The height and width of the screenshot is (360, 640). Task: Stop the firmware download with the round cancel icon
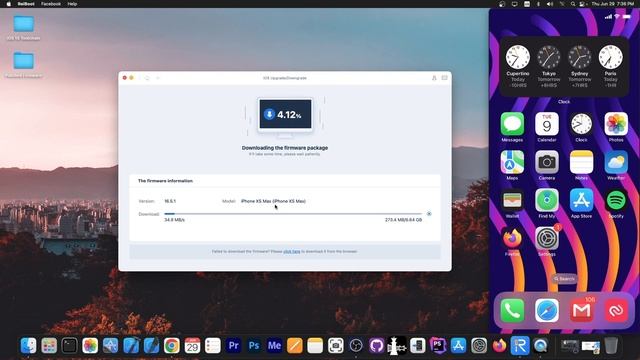[x=429, y=214]
